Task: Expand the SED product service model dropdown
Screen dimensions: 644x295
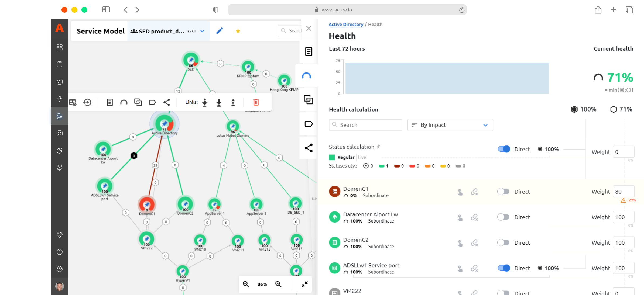Action: click(202, 31)
